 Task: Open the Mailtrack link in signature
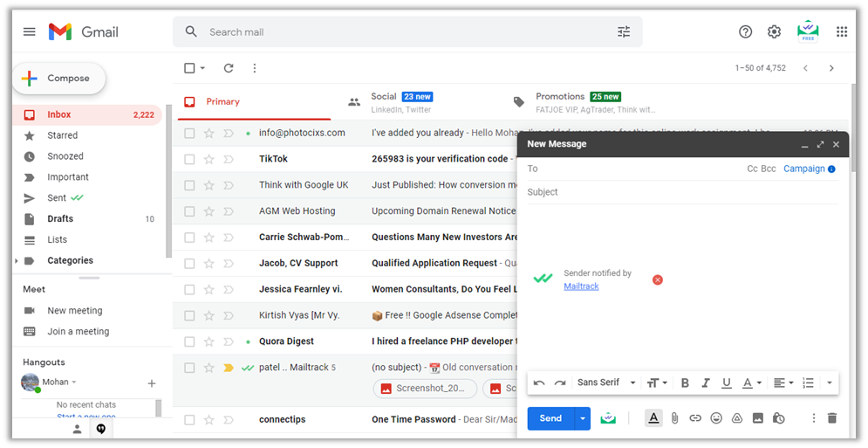click(581, 286)
